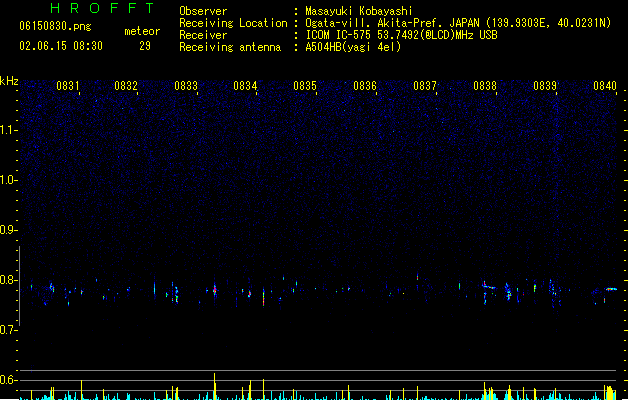Click the 0831 time marker
Image resolution: width=629 pixels, height=400 pixels.
click(67, 86)
